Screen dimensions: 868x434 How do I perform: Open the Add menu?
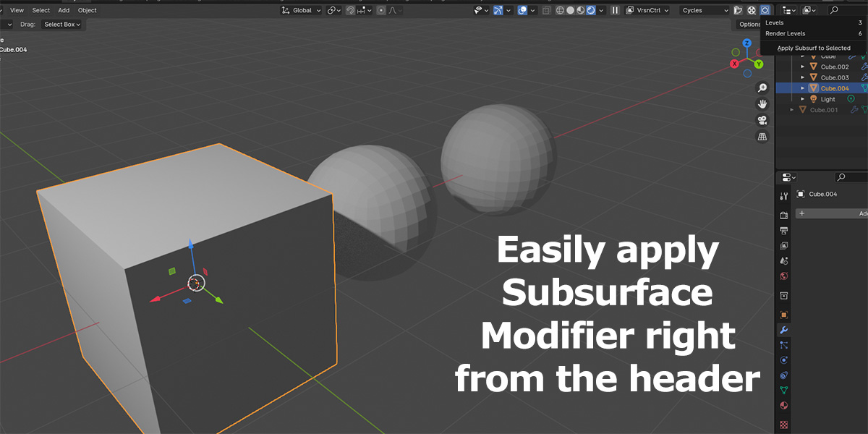64,10
